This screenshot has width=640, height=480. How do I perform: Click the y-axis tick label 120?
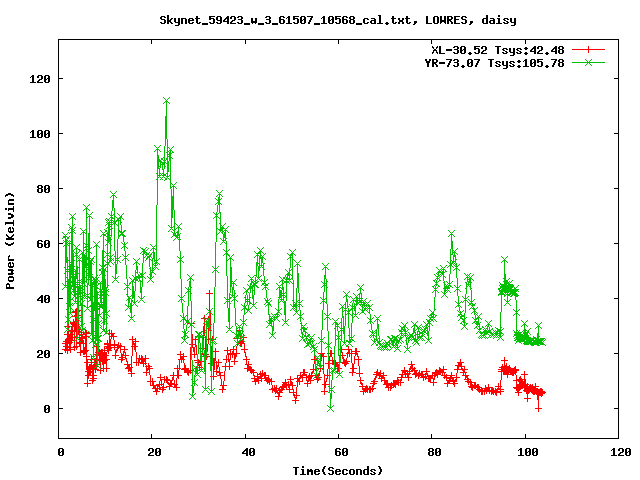click(40, 79)
